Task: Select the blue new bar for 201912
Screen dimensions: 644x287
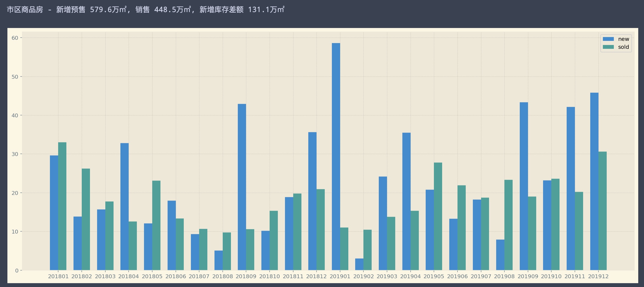Action: tap(594, 181)
